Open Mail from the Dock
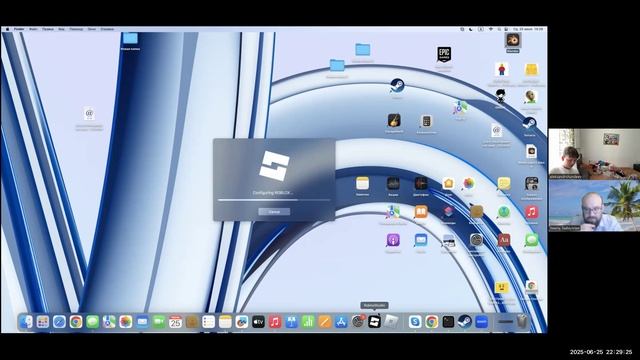 pos(142,322)
